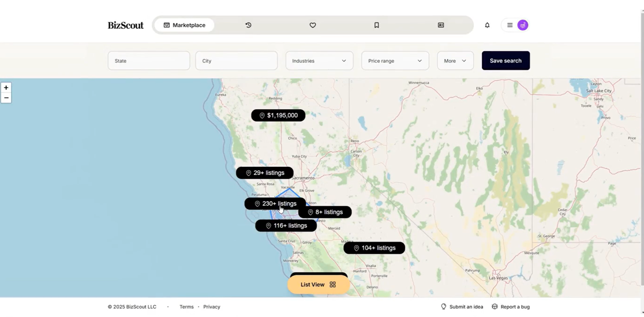The width and height of the screenshot is (644, 317).
Task: Zoom out on the map
Action: (x=6, y=98)
